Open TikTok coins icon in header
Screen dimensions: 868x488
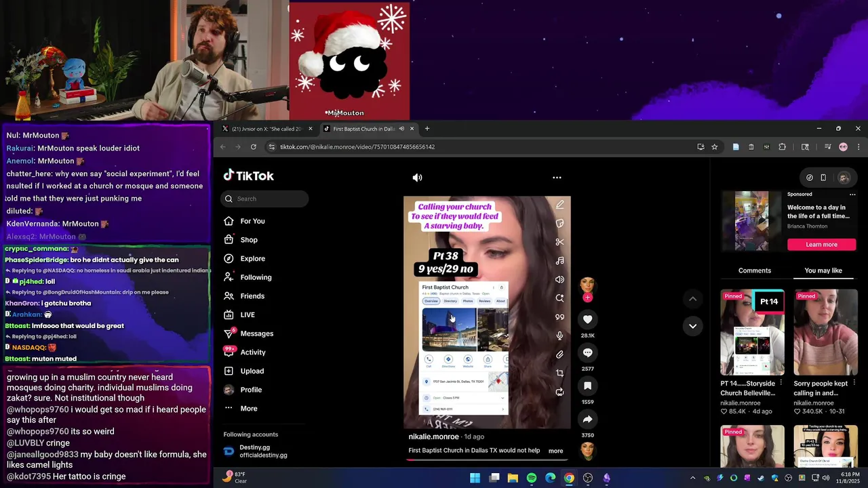[810, 178]
